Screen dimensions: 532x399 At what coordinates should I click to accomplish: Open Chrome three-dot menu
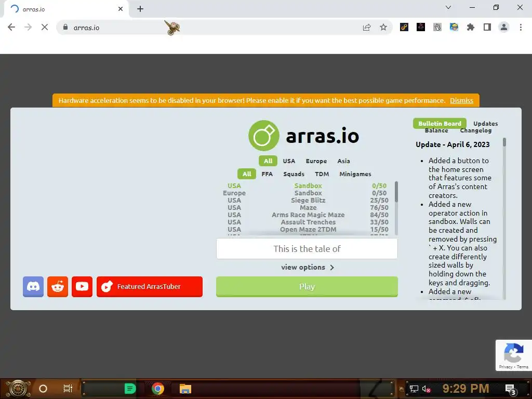point(521,27)
